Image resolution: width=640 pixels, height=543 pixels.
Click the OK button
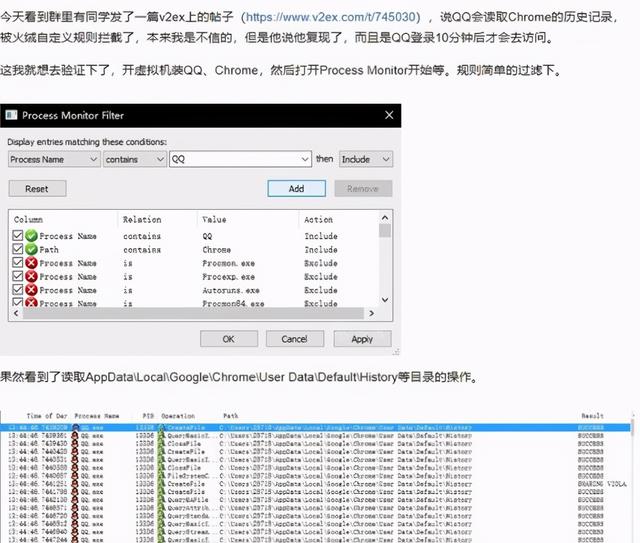(x=229, y=339)
